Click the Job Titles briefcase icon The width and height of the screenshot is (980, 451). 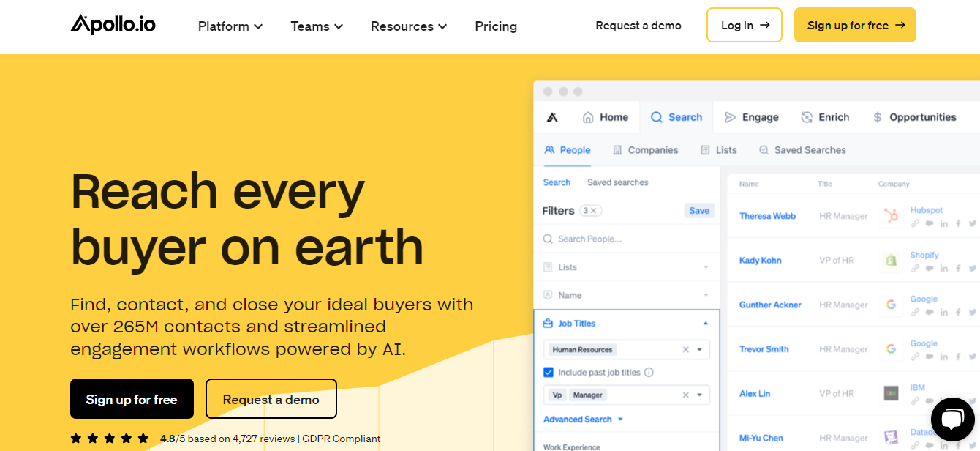coord(548,323)
